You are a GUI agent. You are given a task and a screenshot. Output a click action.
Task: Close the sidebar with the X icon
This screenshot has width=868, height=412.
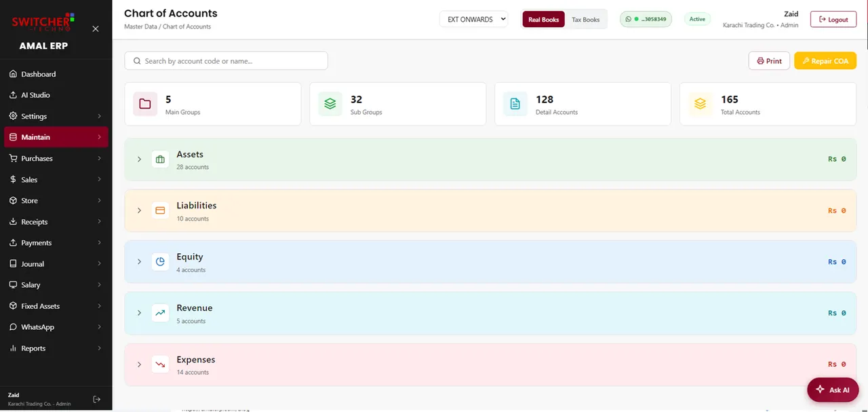pyautogui.click(x=96, y=29)
